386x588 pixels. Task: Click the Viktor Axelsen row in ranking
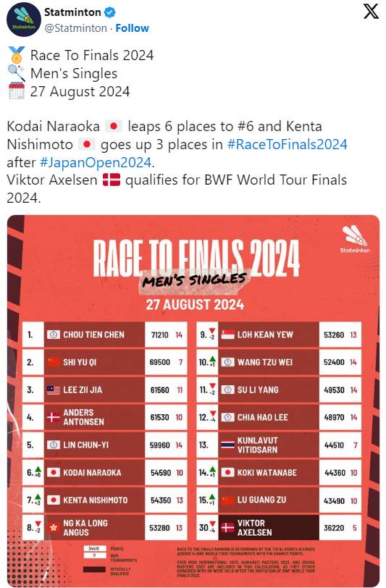click(x=279, y=527)
